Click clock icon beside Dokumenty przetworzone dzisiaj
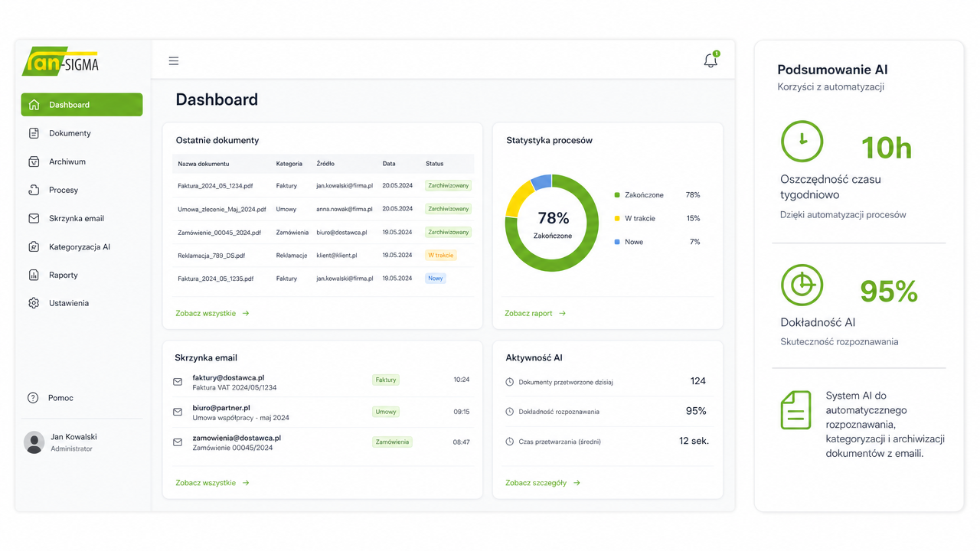This screenshot has width=980, height=551. [510, 382]
